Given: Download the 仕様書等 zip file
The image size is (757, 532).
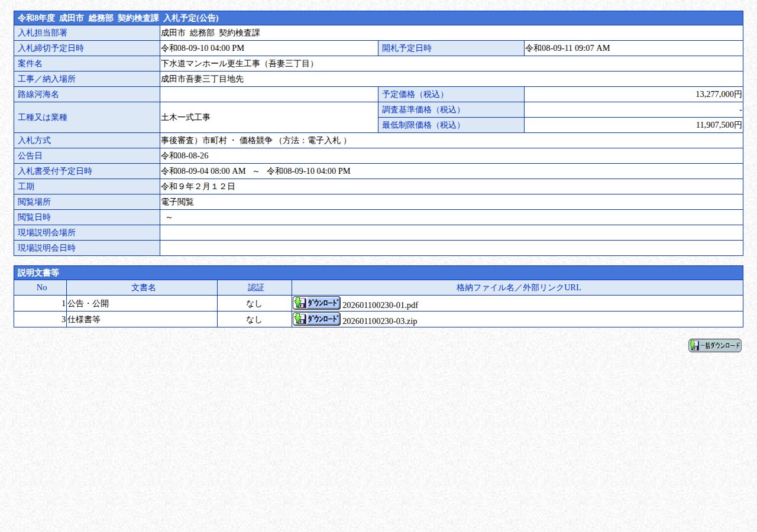Looking at the screenshot, I should 316,319.
